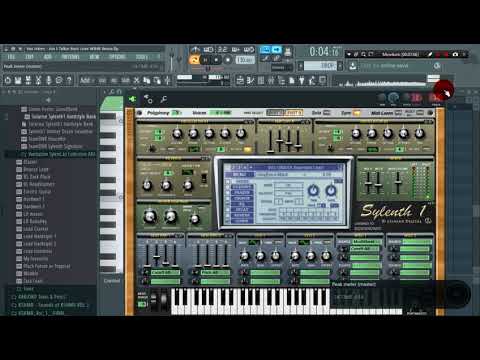
Task: Open the TOOLS menu
Action: click(141, 57)
